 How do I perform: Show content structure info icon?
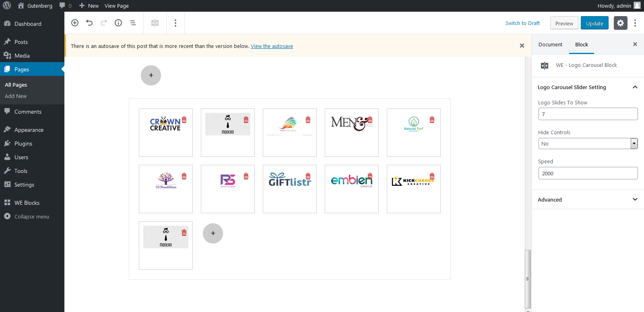[x=118, y=23]
